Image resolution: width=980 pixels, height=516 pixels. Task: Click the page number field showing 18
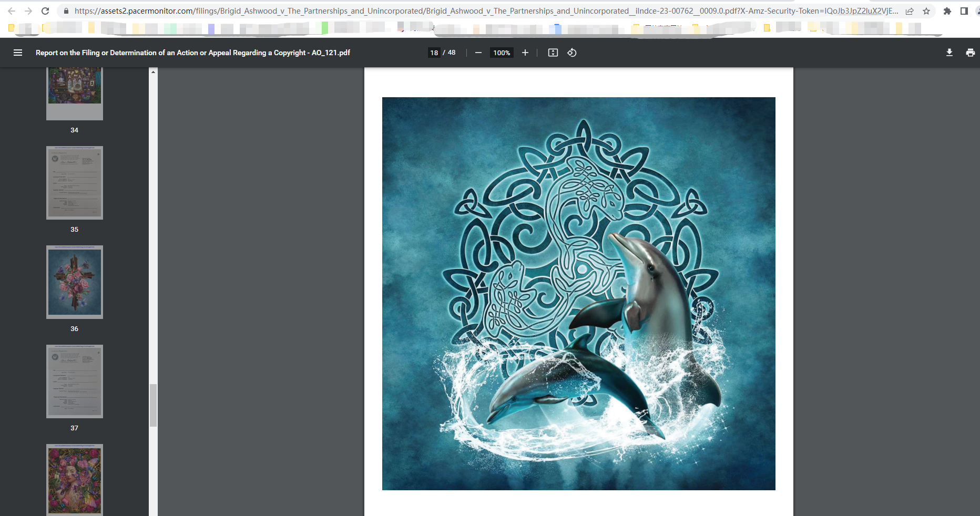click(x=434, y=53)
